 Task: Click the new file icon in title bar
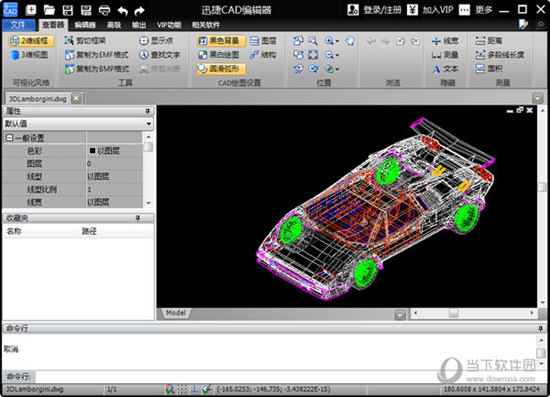tap(31, 10)
